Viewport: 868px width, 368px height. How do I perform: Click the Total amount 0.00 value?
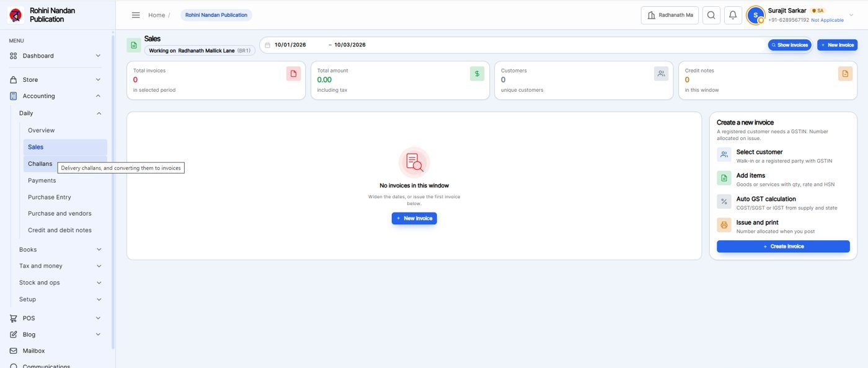324,80
